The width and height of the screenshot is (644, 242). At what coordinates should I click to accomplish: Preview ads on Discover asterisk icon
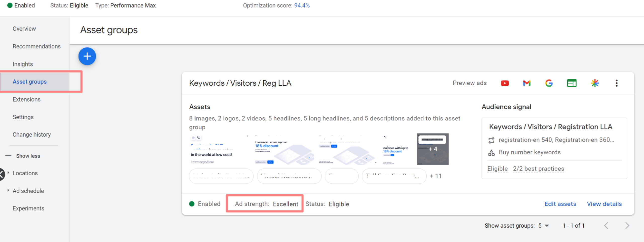[x=595, y=83]
